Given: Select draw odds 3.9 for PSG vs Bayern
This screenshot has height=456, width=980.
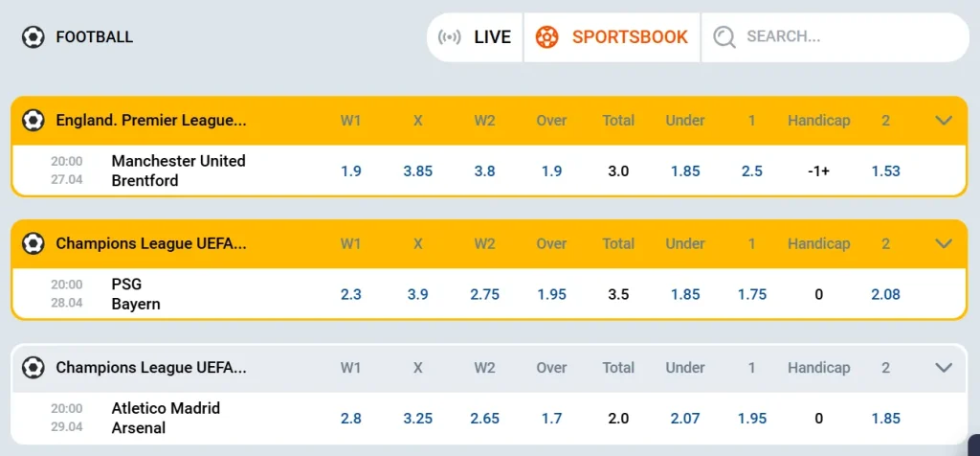Looking at the screenshot, I should 418,294.
